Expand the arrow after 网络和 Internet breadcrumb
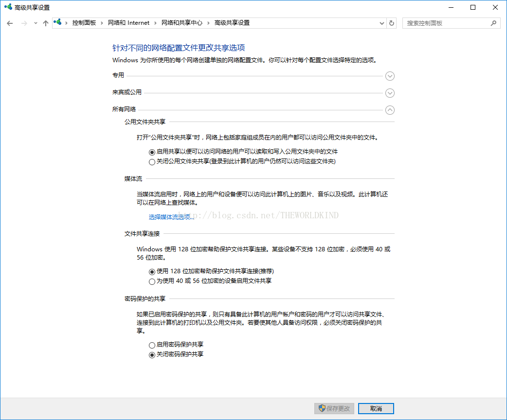The image size is (507, 420). coord(155,23)
